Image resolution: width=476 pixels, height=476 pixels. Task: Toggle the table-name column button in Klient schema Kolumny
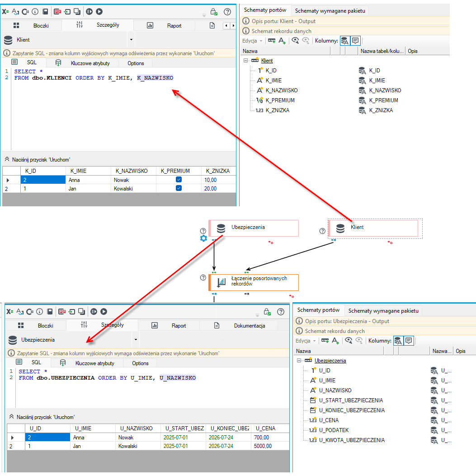coord(345,41)
